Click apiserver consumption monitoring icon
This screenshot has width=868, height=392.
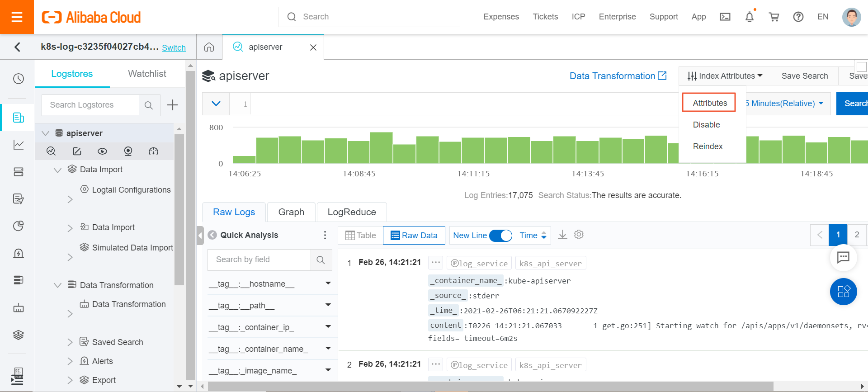[x=128, y=151]
